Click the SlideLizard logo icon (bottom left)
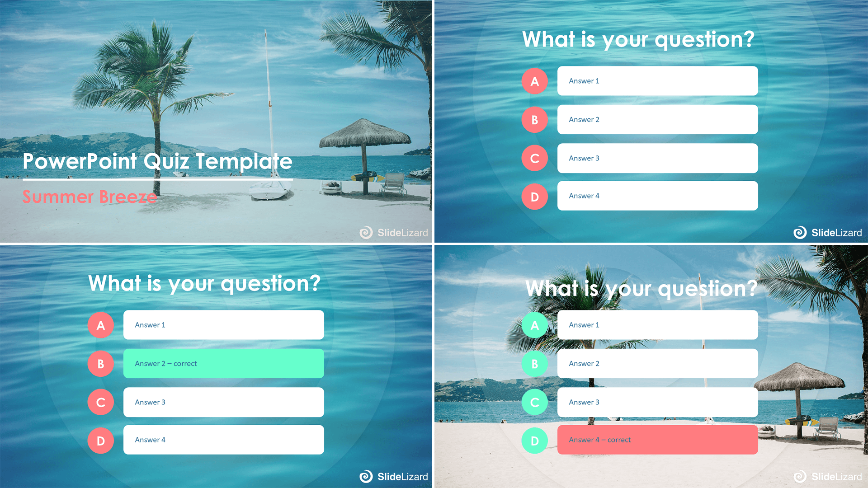 pos(364,474)
